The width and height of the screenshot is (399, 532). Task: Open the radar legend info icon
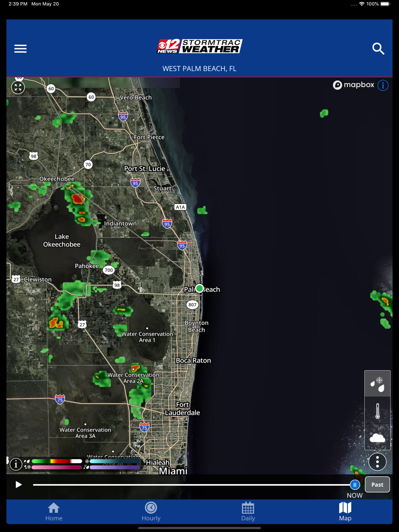(x=16, y=464)
